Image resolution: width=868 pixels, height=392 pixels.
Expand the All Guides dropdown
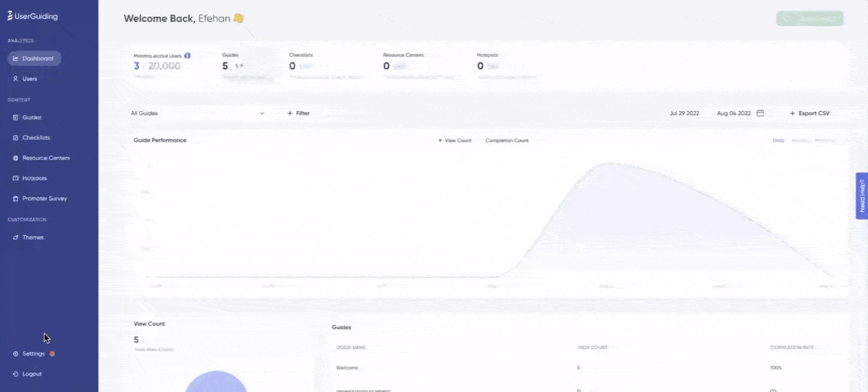197,113
